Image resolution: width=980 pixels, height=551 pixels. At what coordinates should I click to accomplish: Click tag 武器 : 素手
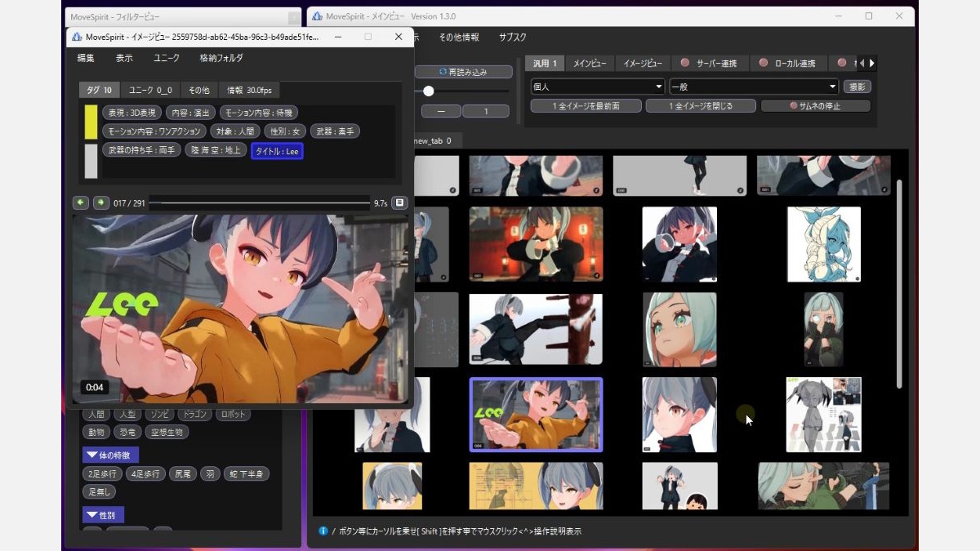[x=335, y=131]
